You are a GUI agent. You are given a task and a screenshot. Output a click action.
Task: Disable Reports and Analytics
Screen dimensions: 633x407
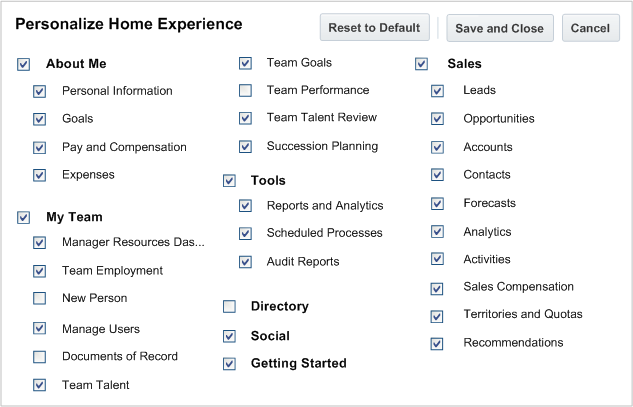click(x=245, y=207)
